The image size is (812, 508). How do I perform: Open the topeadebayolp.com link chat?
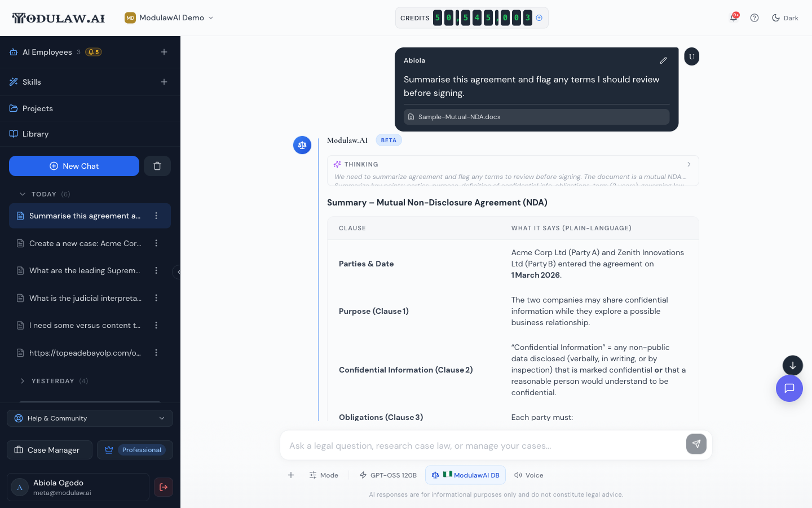coord(85,353)
